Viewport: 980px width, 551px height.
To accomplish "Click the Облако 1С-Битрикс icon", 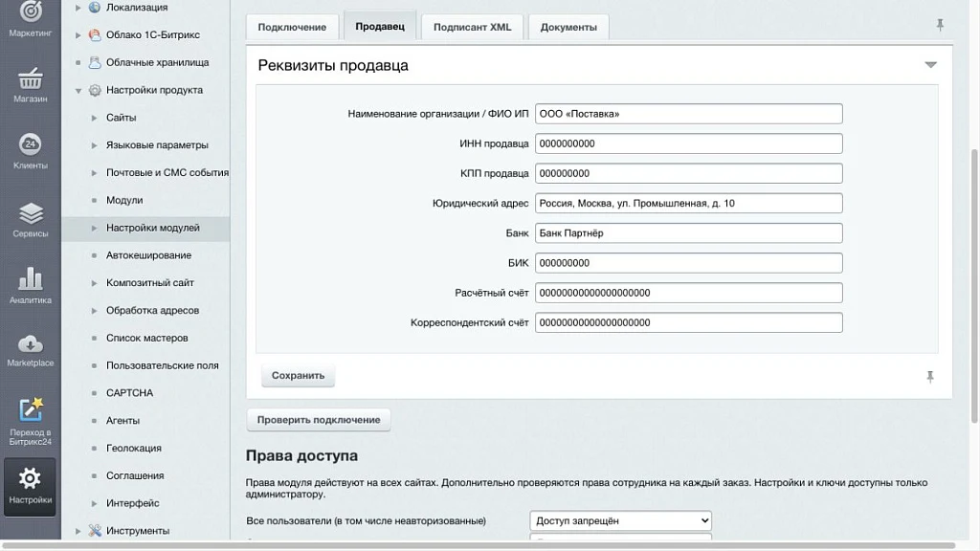I will tap(95, 35).
